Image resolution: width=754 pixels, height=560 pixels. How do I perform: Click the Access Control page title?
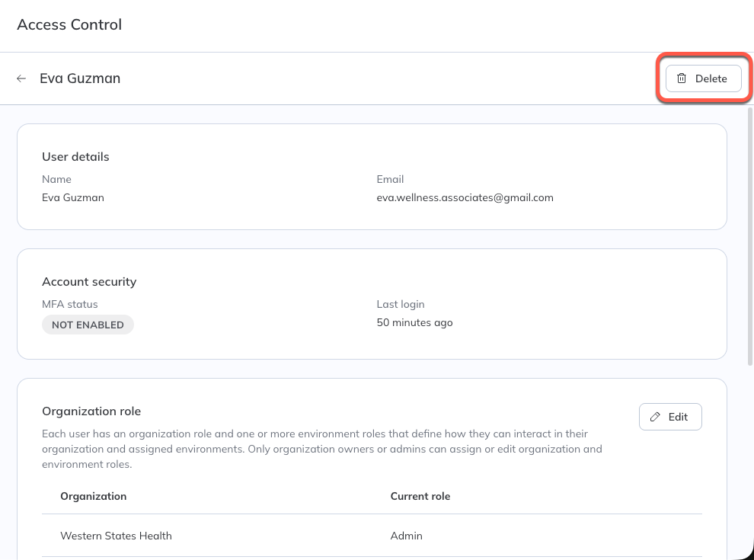click(x=69, y=24)
